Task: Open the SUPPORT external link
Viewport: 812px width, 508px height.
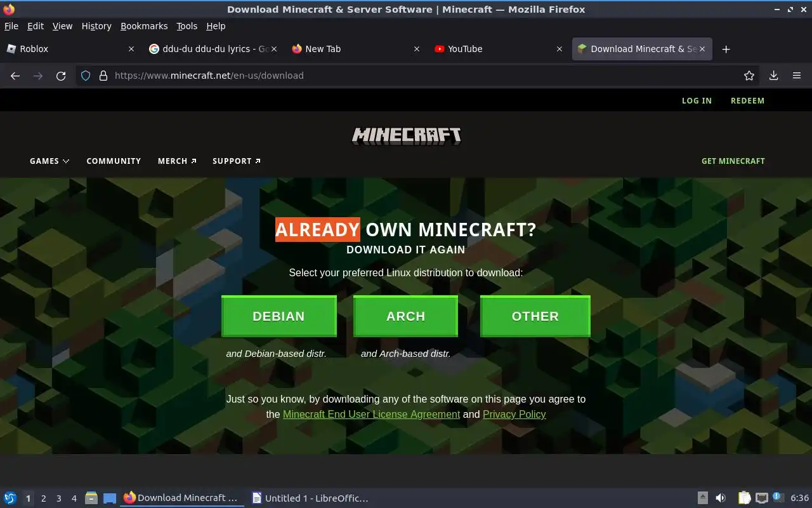Action: (x=237, y=161)
